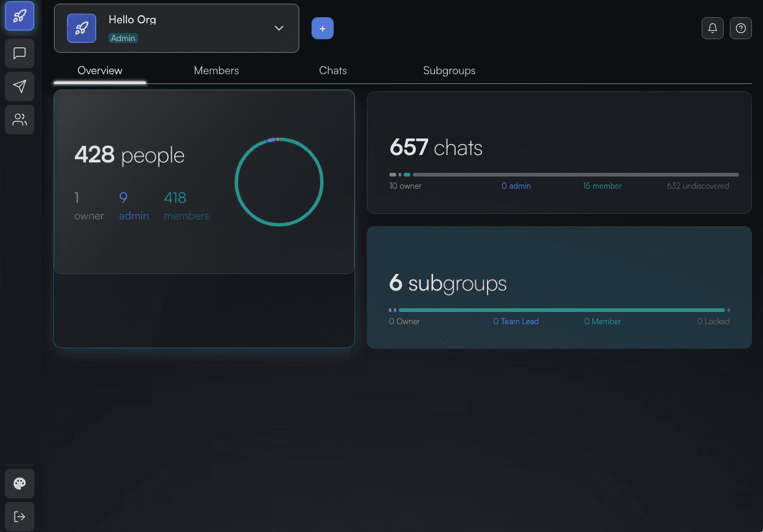
Task: Click the 0 Team Lead label
Action: (516, 321)
